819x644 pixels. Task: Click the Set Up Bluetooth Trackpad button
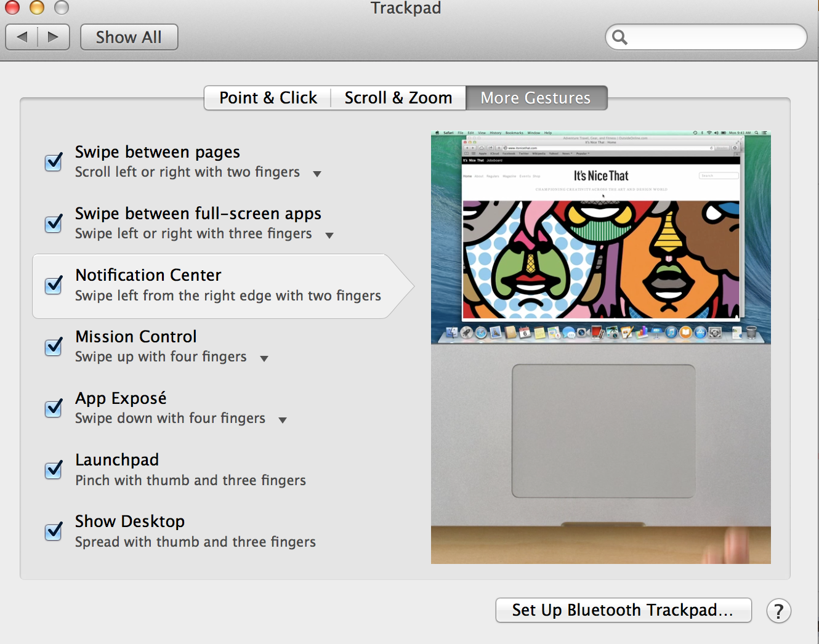pyautogui.click(x=623, y=610)
